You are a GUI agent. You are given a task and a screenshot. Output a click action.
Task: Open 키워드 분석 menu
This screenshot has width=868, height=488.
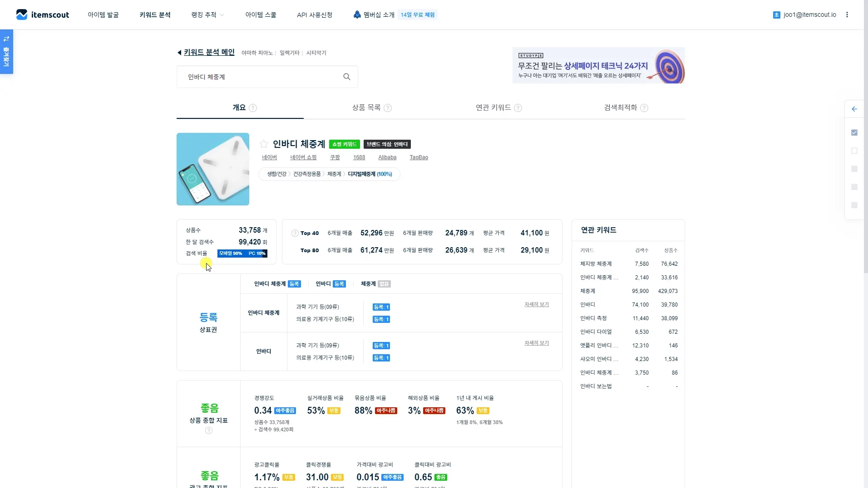tap(155, 15)
